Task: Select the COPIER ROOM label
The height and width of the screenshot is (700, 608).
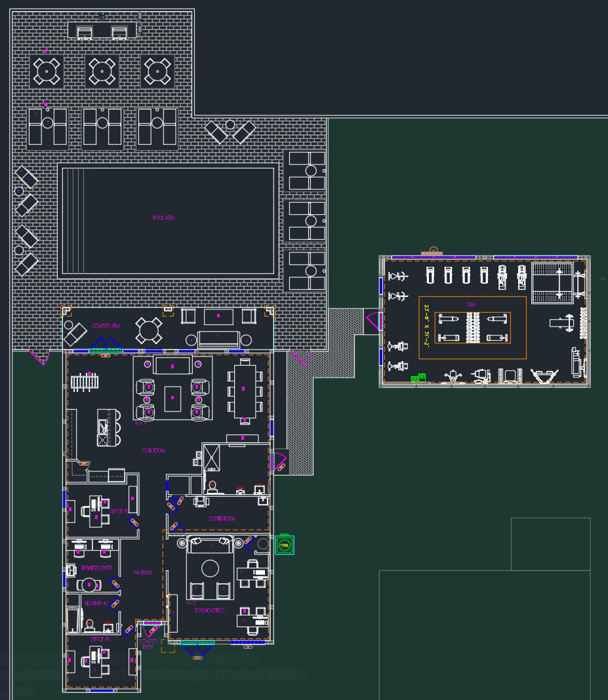Action: coord(222,518)
